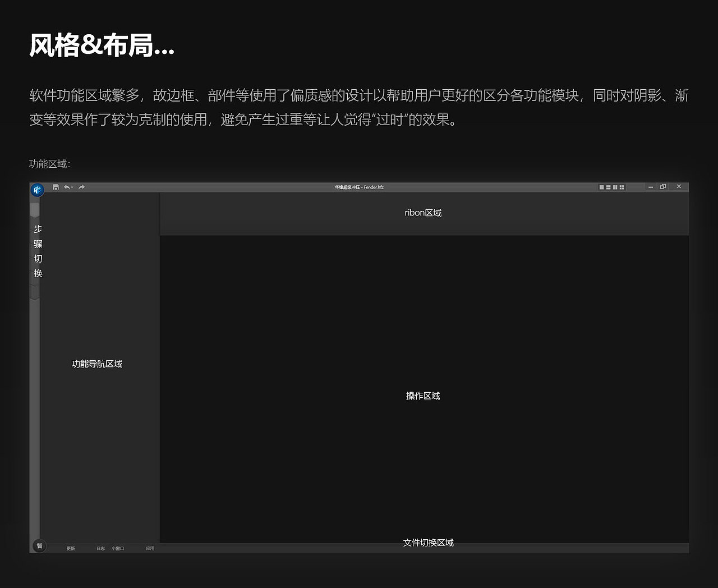Switch to the 文件切换区域 file tab bar
The image size is (718, 588).
tap(428, 543)
